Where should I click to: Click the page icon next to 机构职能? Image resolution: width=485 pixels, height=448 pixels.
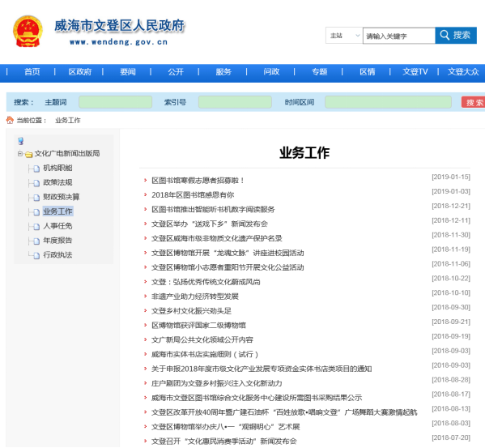pyautogui.click(x=36, y=169)
